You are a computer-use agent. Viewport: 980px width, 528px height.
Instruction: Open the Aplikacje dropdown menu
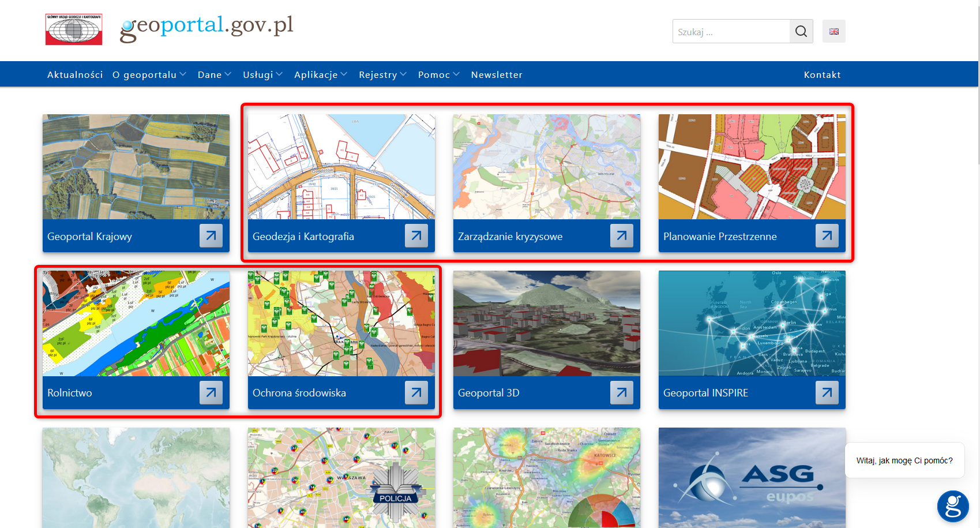[320, 74]
